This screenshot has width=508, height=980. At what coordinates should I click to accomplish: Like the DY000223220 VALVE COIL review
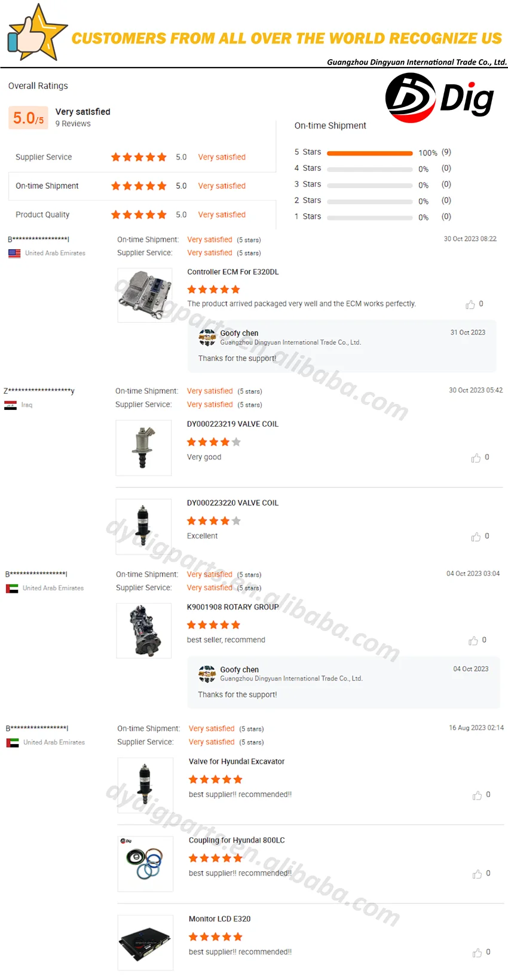coord(476,537)
